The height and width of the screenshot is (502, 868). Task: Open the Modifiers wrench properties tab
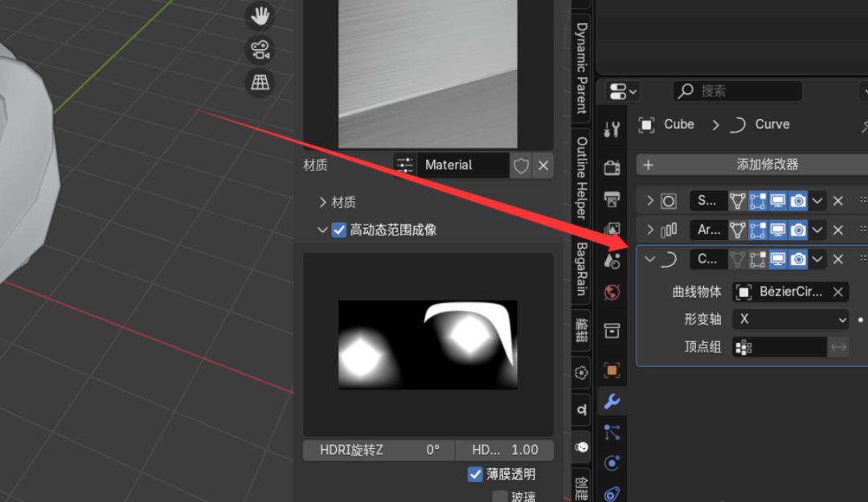click(612, 401)
